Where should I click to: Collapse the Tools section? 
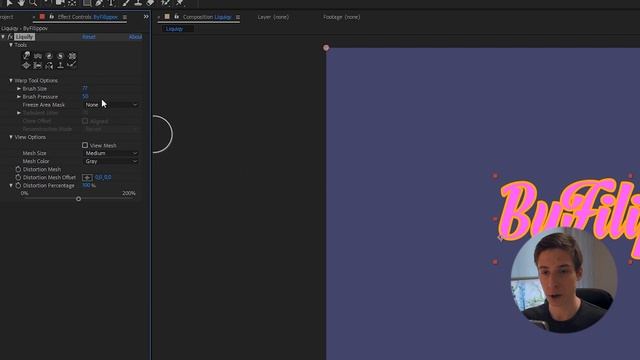11,45
